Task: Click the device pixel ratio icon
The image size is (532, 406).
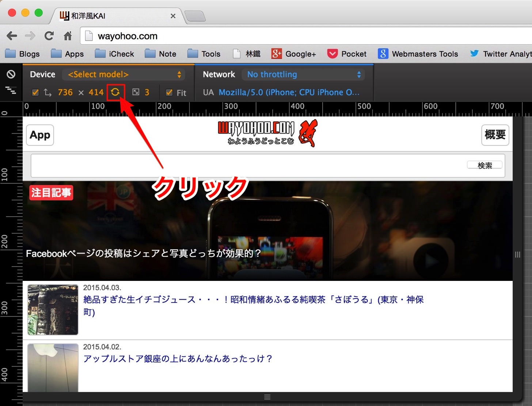Action: coord(136,92)
